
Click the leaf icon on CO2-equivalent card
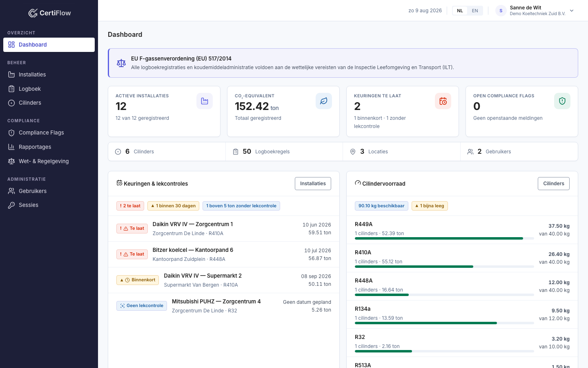click(x=324, y=101)
